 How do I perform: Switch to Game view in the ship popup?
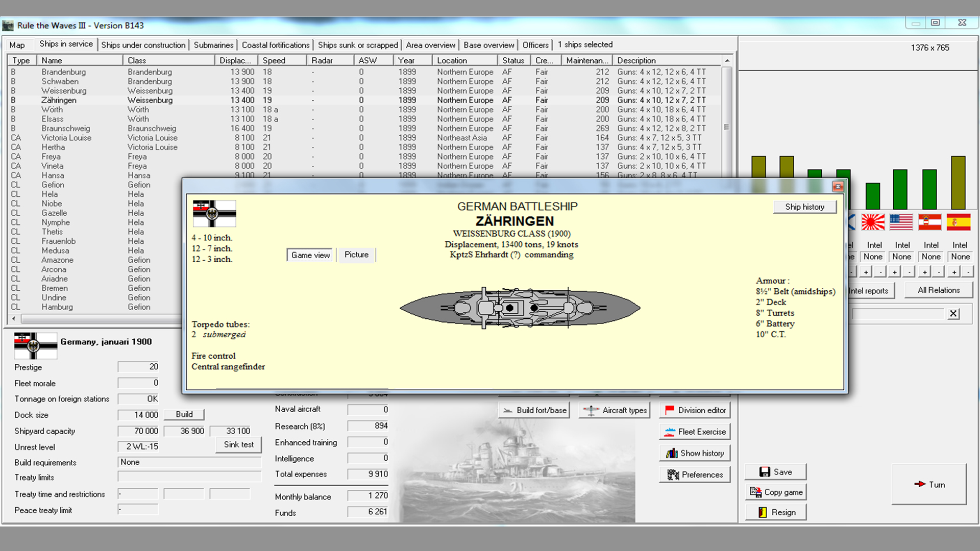310,255
